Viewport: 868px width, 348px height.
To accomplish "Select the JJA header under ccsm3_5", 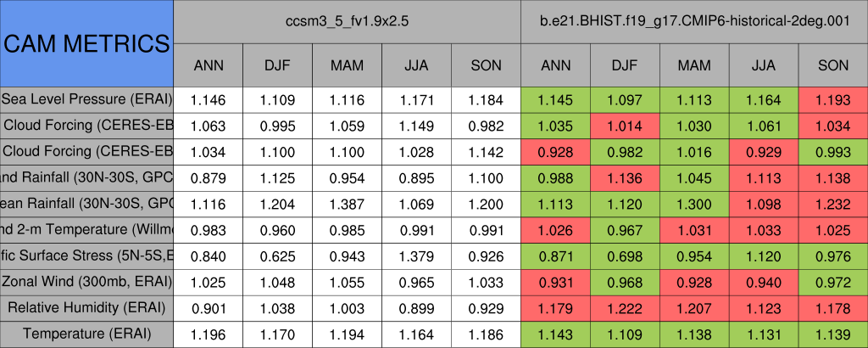I will [416, 65].
